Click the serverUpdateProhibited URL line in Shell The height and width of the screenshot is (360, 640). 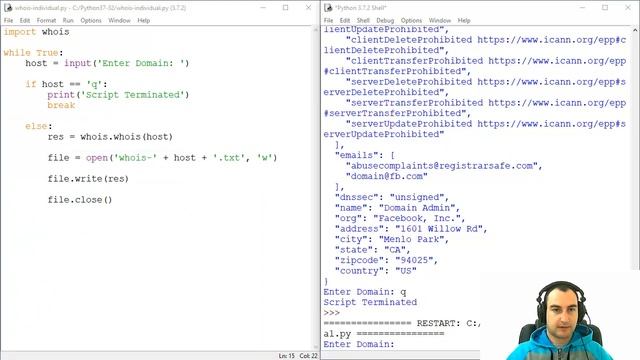(x=486, y=124)
